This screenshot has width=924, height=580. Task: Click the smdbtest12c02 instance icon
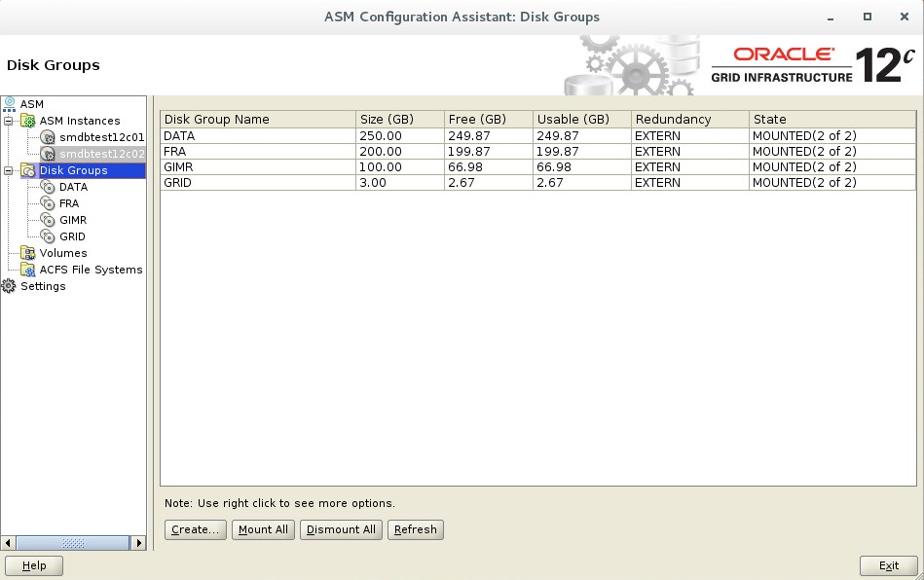[x=48, y=154]
